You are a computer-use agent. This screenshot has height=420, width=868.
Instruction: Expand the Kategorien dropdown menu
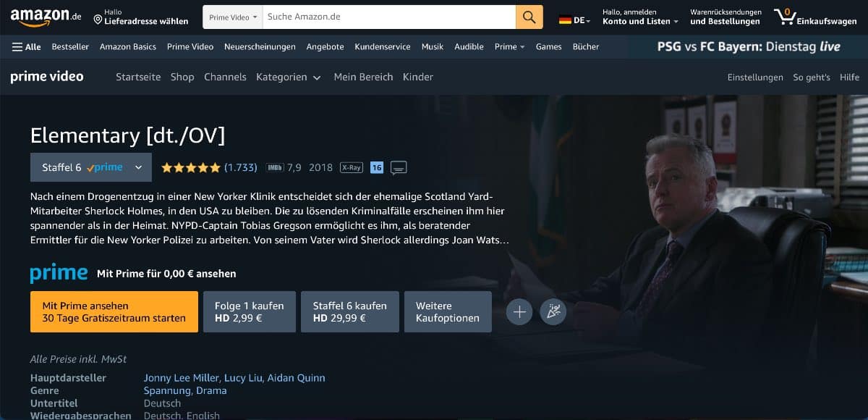288,77
